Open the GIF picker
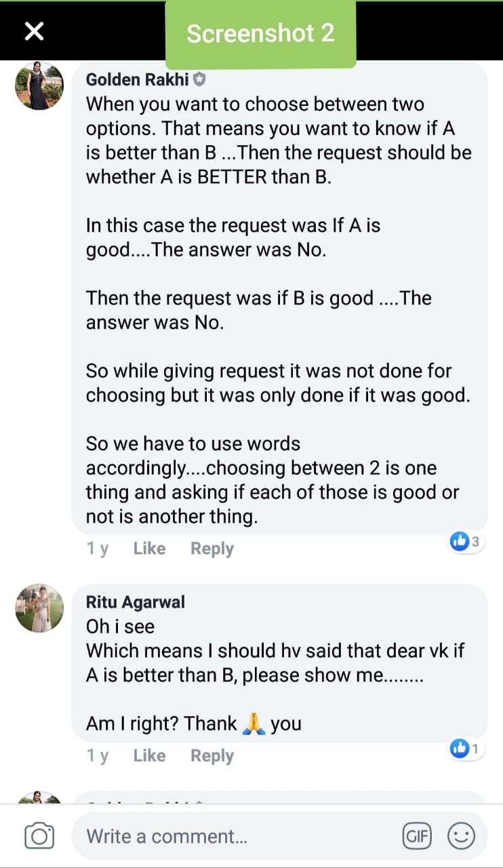The image size is (503, 868). [x=417, y=836]
